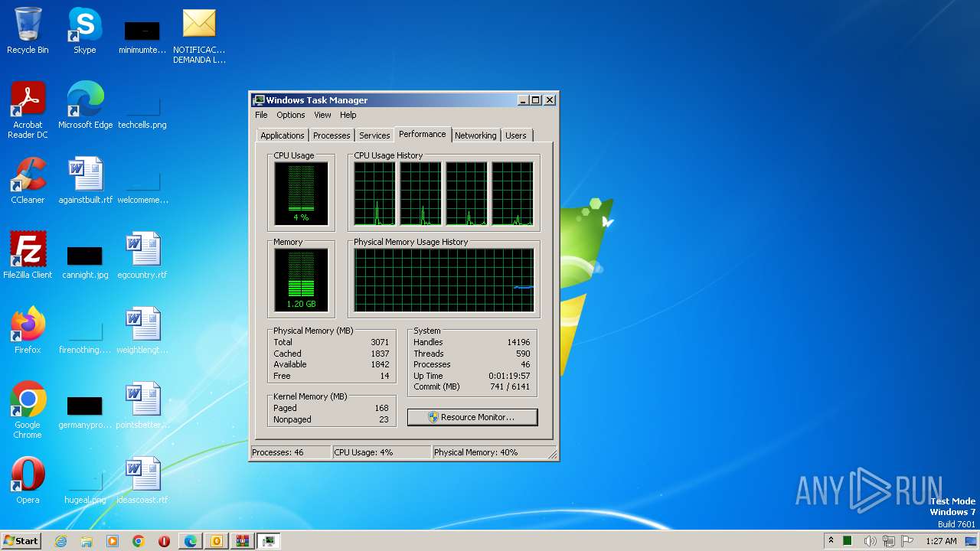Select the NOTIFICAC... DEMANDA mail file icon
Image resolution: width=980 pixels, height=551 pixels.
(x=199, y=35)
